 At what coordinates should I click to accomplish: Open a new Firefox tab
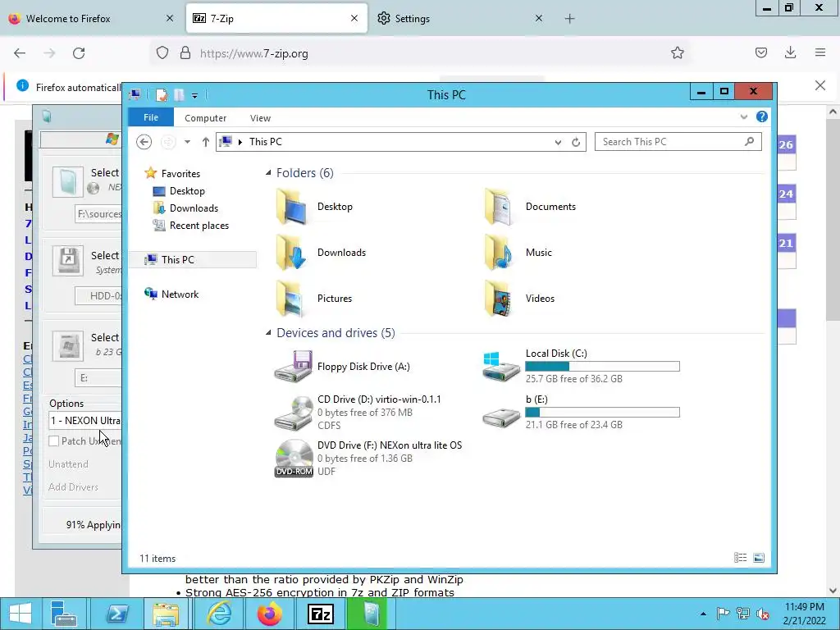[x=569, y=19]
